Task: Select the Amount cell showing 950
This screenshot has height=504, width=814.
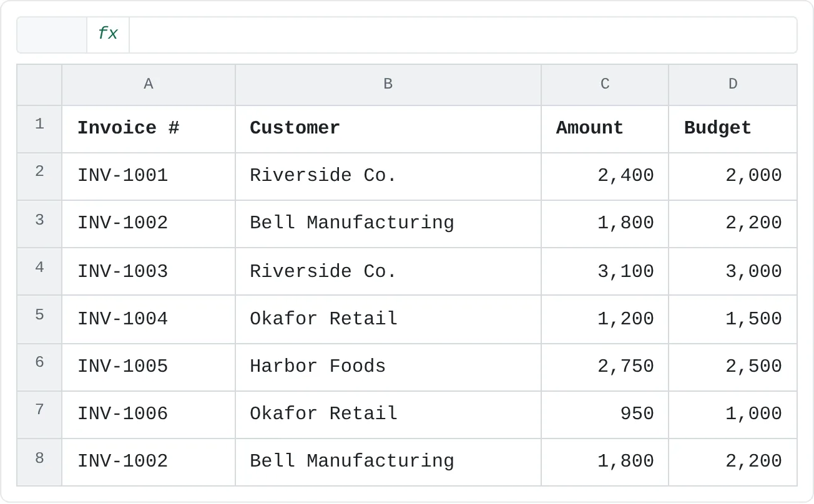Action: click(605, 415)
